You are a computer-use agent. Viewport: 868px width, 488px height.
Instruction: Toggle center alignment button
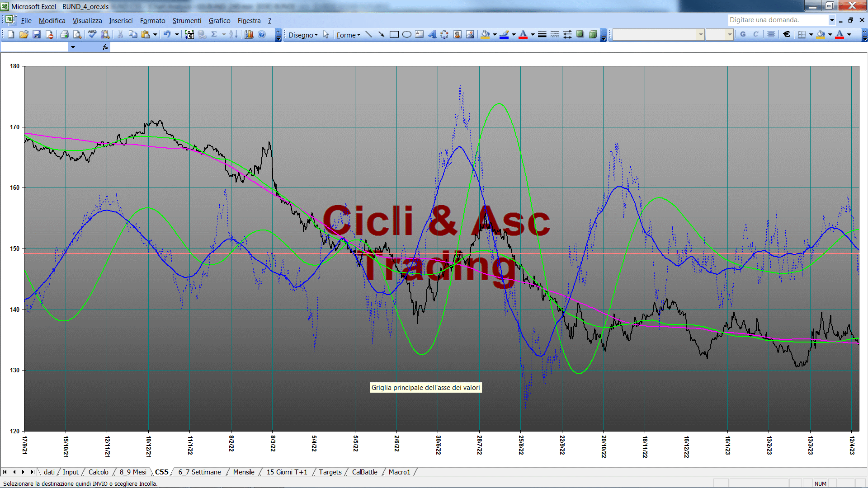[771, 34]
